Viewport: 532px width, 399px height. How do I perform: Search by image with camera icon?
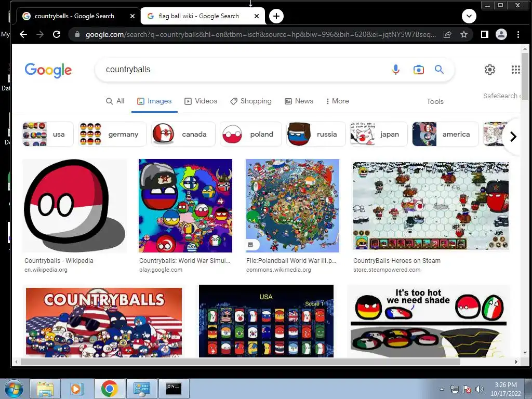[418, 70]
